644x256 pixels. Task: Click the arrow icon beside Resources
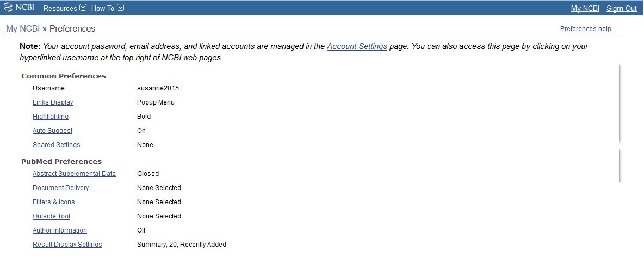83,8
